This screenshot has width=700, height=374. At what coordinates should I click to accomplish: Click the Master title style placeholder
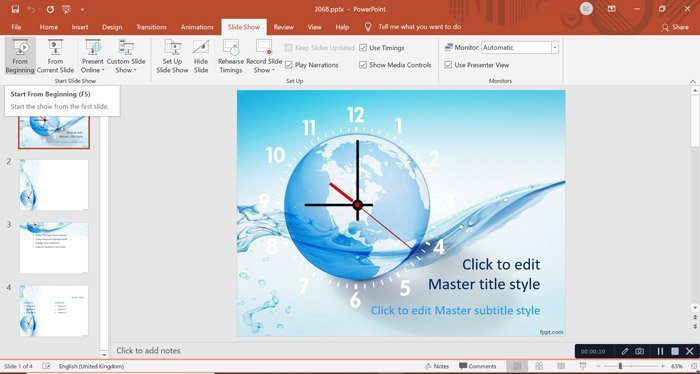(x=484, y=274)
